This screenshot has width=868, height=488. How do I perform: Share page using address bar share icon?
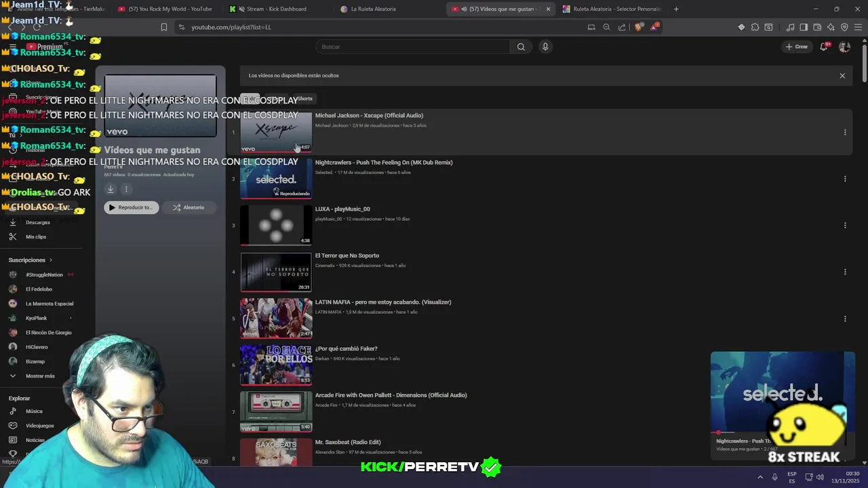tap(622, 27)
